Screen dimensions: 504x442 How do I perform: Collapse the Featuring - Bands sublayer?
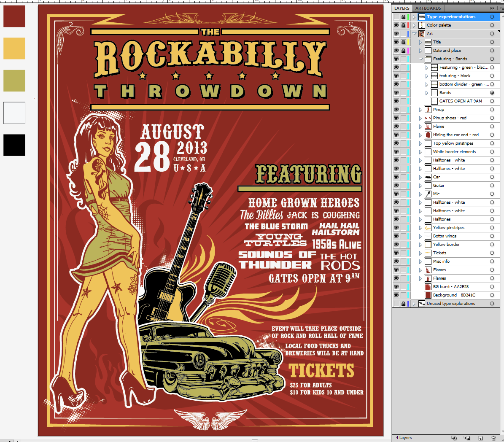[x=420, y=59]
